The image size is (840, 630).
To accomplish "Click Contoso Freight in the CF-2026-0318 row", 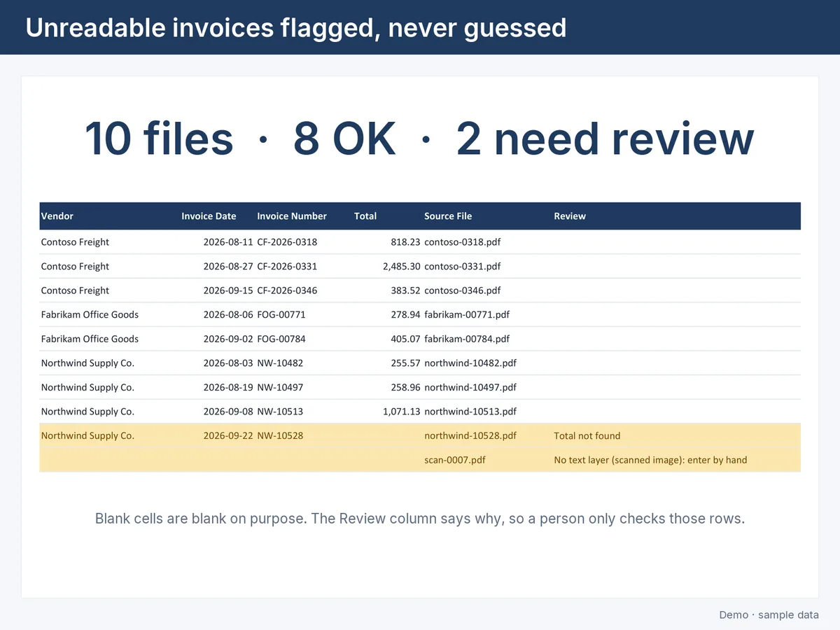I will (75, 242).
